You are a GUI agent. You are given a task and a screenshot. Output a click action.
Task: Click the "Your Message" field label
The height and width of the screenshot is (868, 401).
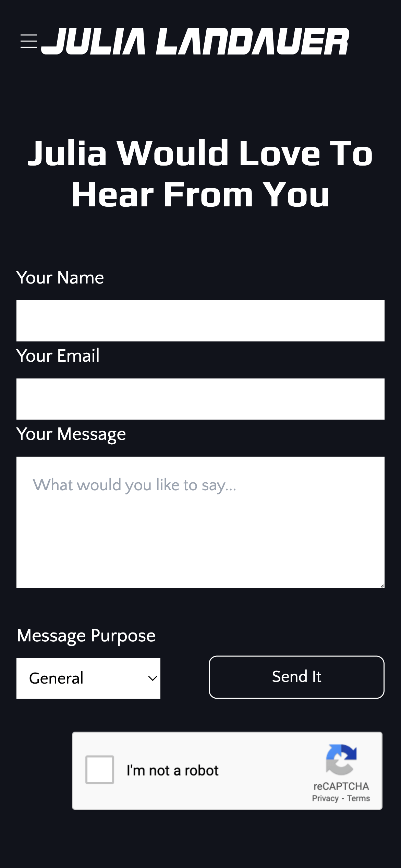71,434
